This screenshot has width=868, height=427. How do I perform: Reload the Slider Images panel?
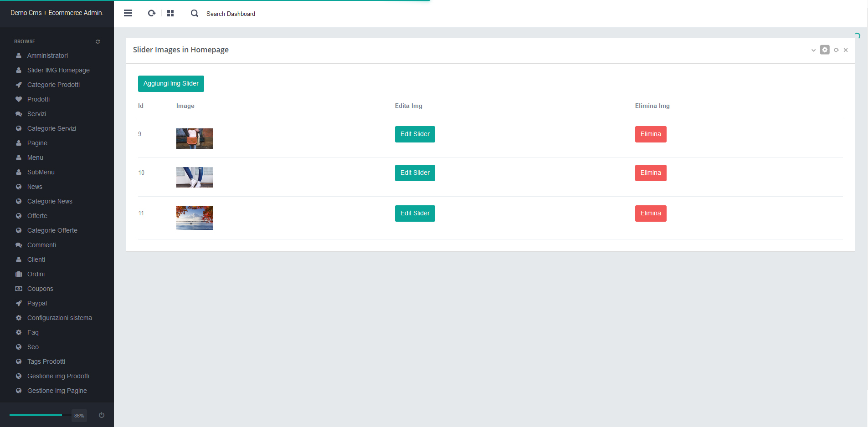[836, 50]
